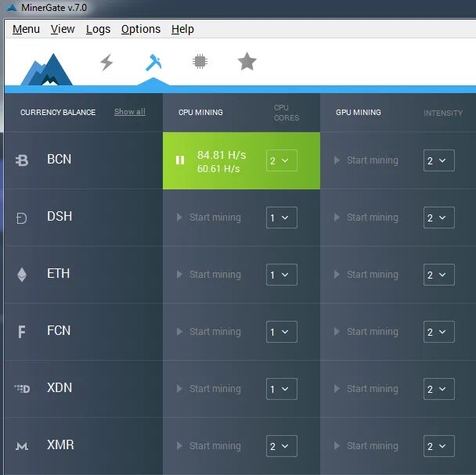Screen dimensions: 476x475
Task: Open the Options menu
Action: click(x=141, y=30)
